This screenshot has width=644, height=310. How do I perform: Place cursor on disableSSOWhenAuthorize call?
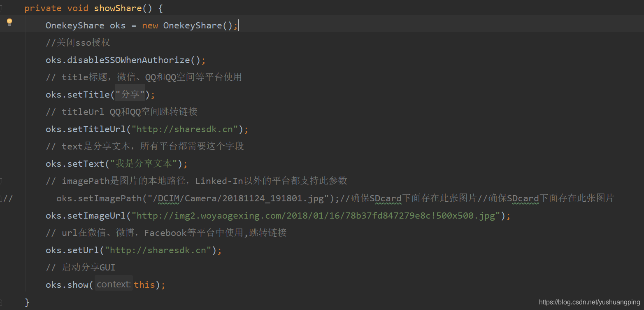click(128, 60)
